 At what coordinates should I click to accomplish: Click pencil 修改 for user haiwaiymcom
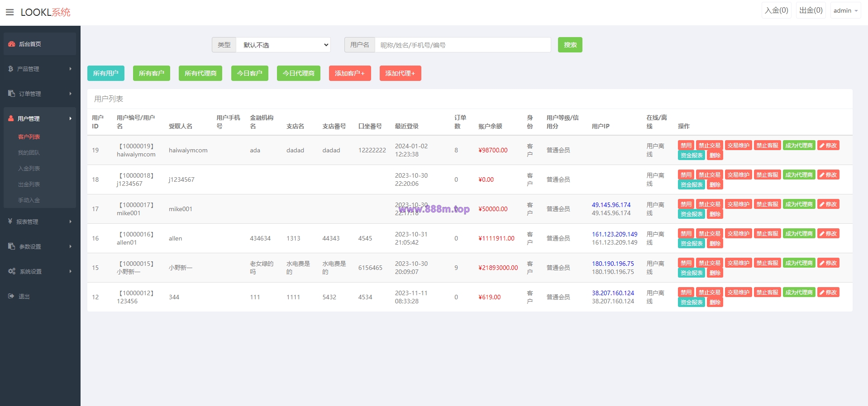pyautogui.click(x=828, y=145)
